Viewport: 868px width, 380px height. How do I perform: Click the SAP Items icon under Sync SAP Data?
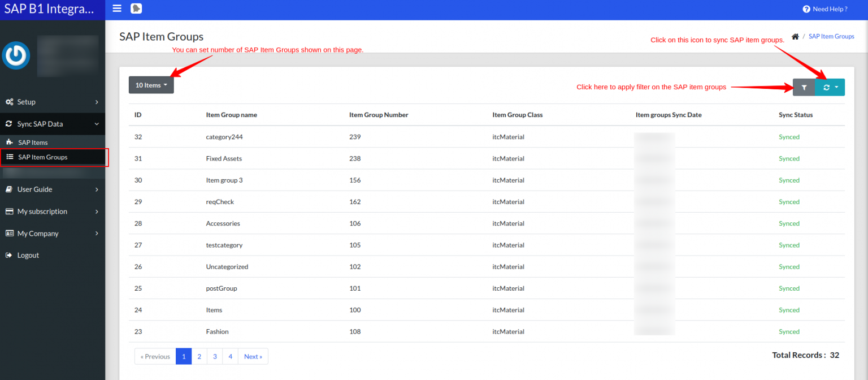[10, 142]
